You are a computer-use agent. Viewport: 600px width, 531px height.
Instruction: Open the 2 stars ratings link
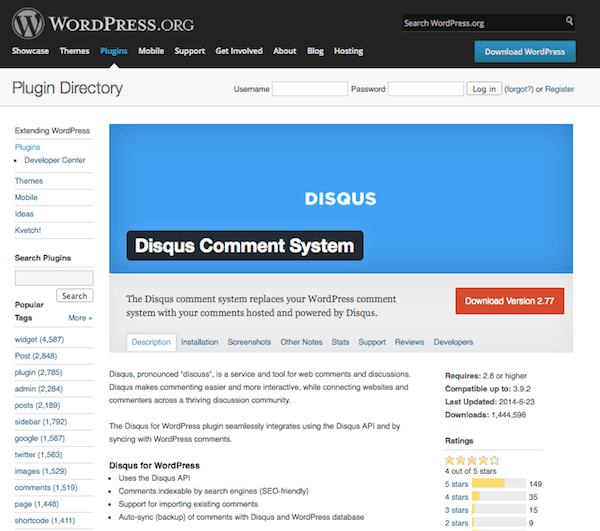pos(457,523)
